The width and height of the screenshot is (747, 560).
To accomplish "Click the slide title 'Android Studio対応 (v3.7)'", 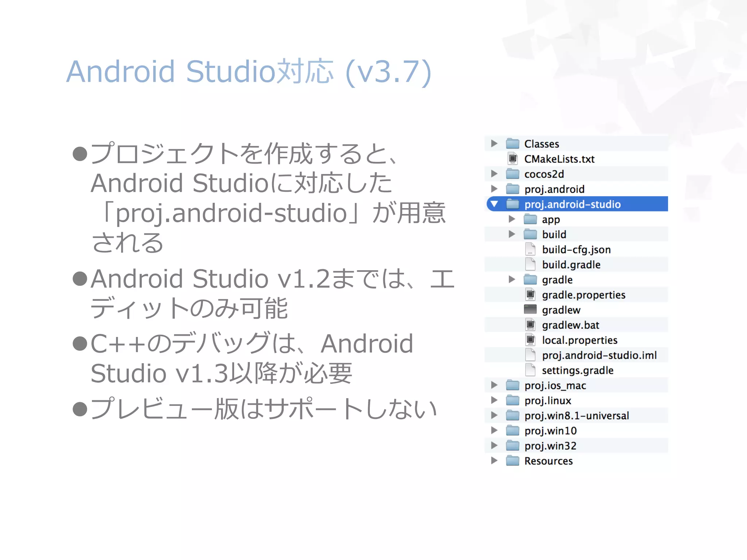I will click(249, 72).
